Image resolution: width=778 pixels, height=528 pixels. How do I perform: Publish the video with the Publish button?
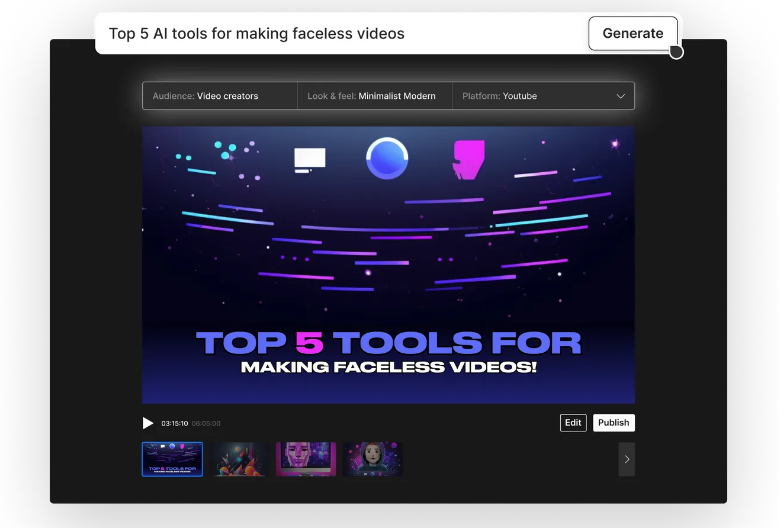(613, 423)
